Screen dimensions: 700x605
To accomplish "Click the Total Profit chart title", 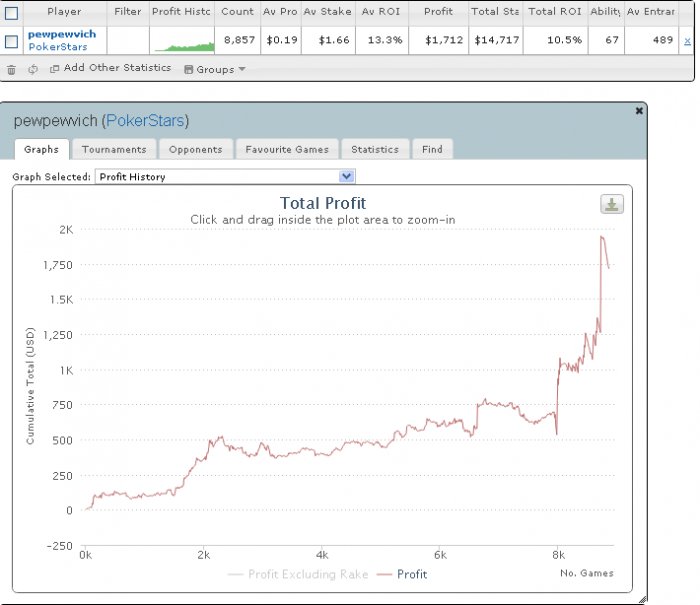I will (323, 203).
